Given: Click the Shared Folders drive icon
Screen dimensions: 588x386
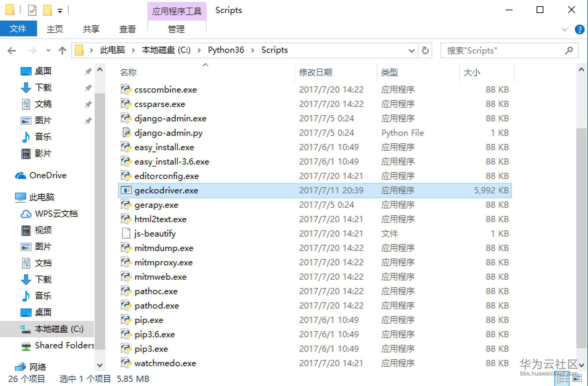Looking at the screenshot, I should click(26, 346).
